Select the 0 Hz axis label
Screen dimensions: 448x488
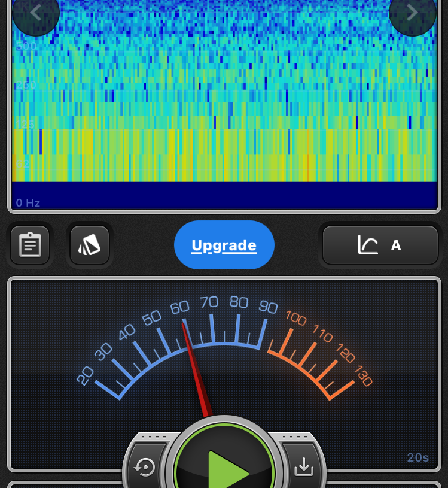point(28,203)
